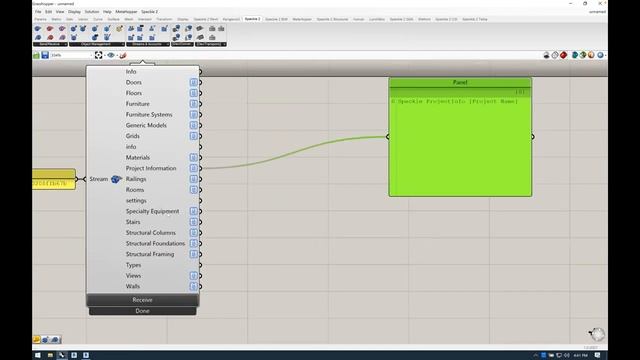Click the blue sphere display icon on the toolbar
Screen dimensions: 640x360
(600, 55)
